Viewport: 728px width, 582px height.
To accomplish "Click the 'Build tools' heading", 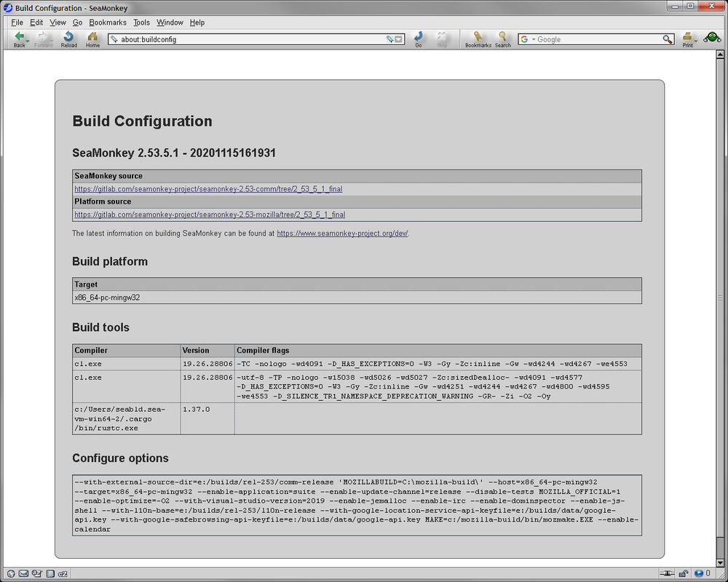I will coord(100,327).
